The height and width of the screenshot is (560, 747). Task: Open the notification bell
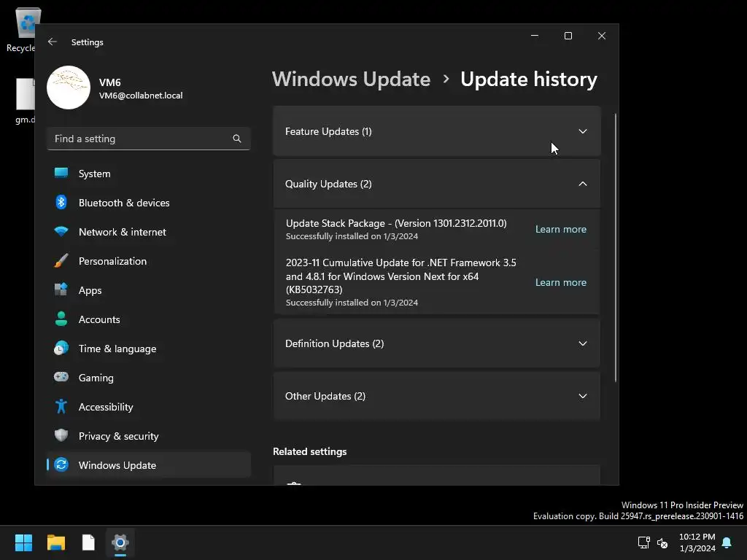[727, 542]
